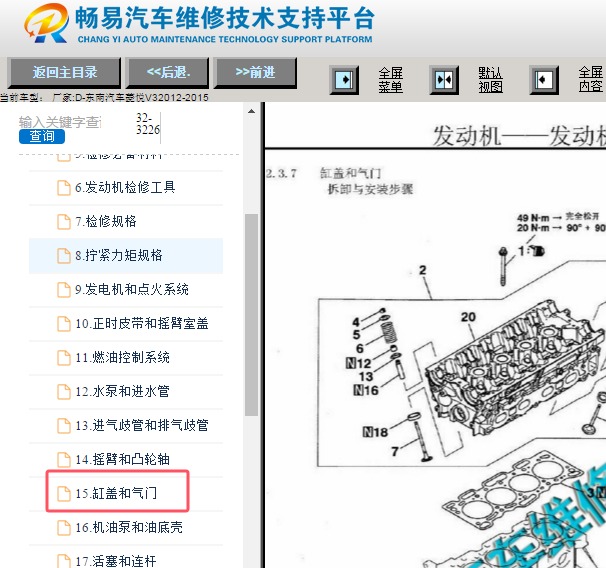Open 17.活塞和连杆 entry
606x568 pixels.
(126, 559)
